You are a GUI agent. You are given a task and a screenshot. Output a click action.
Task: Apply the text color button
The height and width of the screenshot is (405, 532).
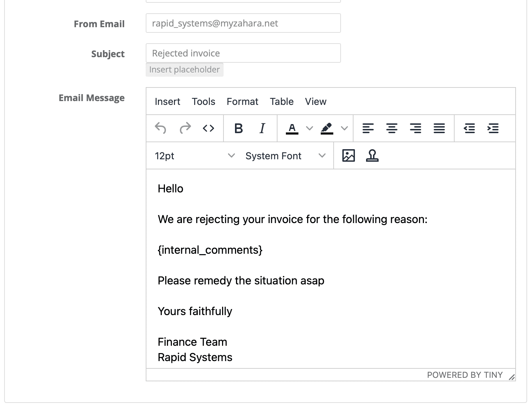point(292,128)
